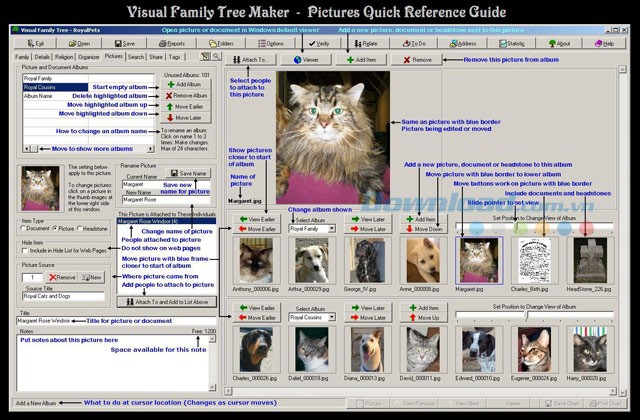Select Charles_Birth.jpg document thumbnail
This screenshot has width=640, height=420.
point(534,260)
